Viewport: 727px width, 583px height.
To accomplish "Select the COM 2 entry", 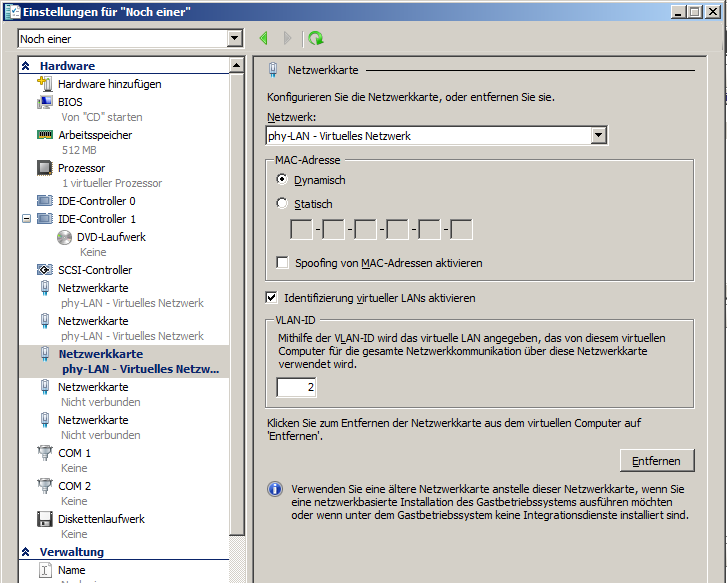I will click(x=74, y=486).
